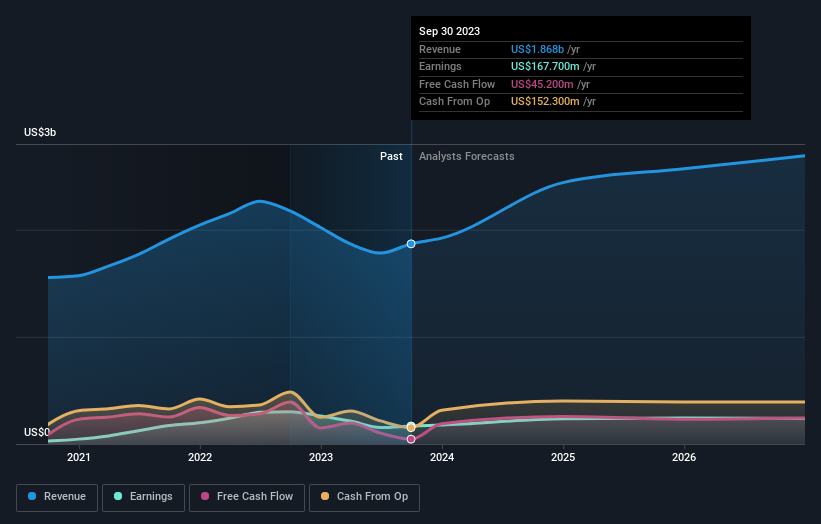Click the orange Cash From Op legend dot
The width and height of the screenshot is (821, 524).
(x=325, y=496)
